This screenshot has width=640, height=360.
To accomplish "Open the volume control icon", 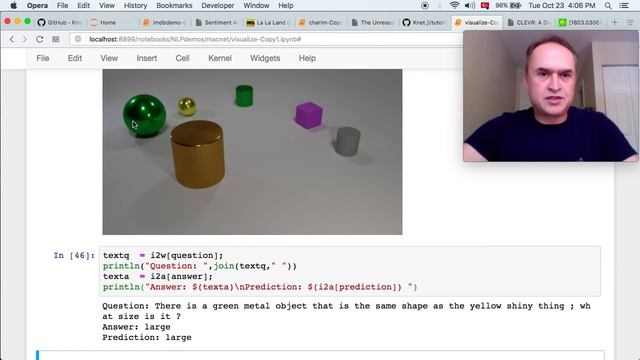I will [x=470, y=6].
